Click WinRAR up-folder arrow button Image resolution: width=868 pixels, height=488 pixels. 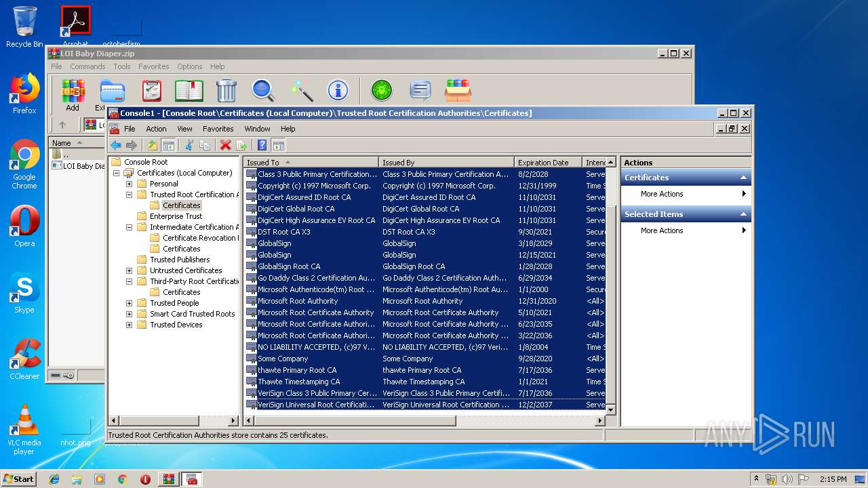click(62, 125)
